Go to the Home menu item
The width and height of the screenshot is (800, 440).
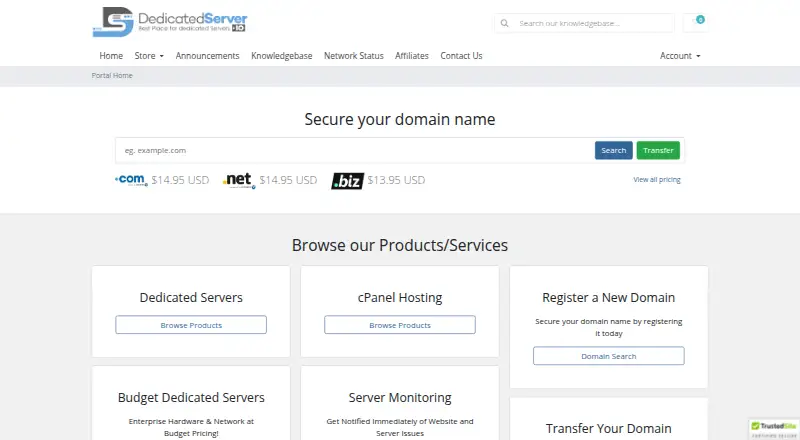111,56
